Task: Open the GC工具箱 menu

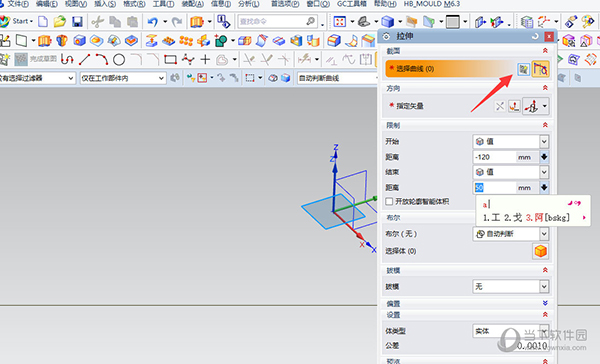Action: [x=352, y=4]
